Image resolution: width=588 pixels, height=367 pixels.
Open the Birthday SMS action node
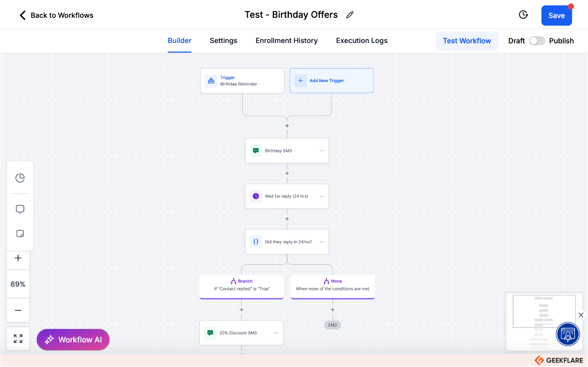[287, 151]
